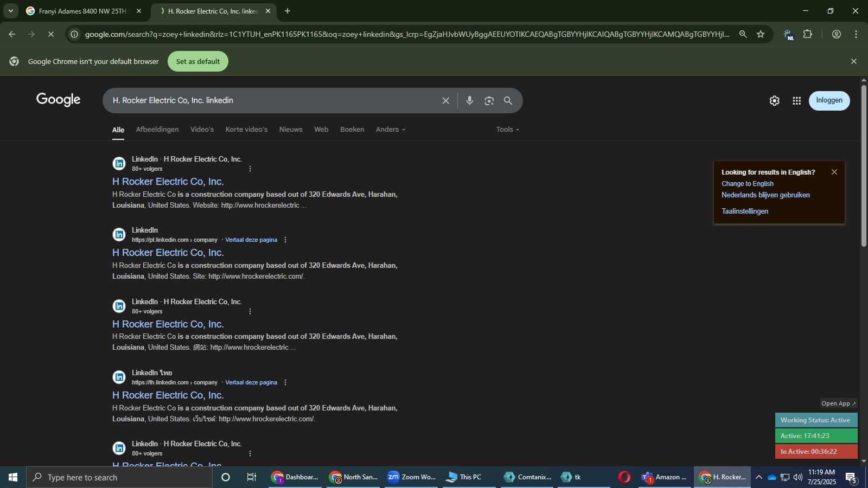This screenshot has height=488, width=868.
Task: Click the address bar URL
Action: click(407, 34)
